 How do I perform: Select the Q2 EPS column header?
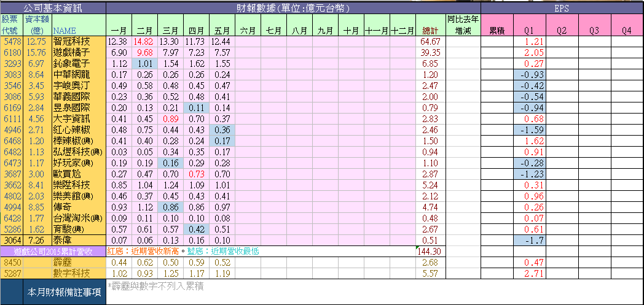click(562, 25)
